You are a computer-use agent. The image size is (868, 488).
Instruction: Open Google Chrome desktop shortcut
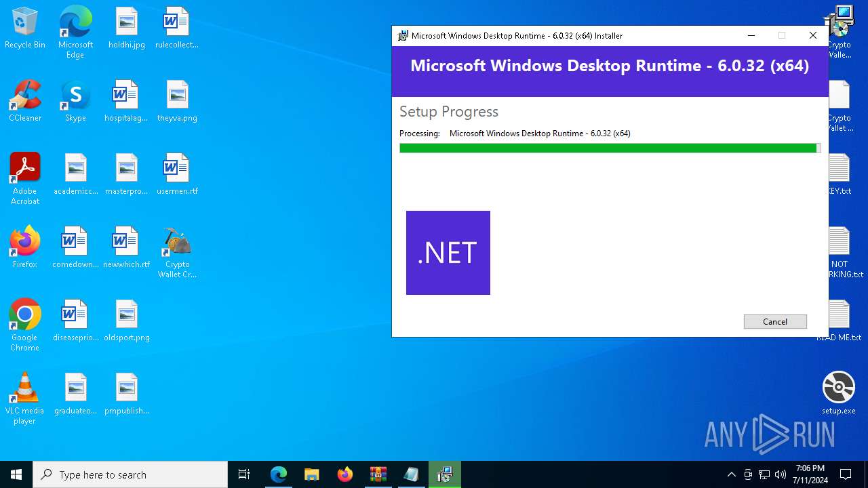click(x=24, y=325)
